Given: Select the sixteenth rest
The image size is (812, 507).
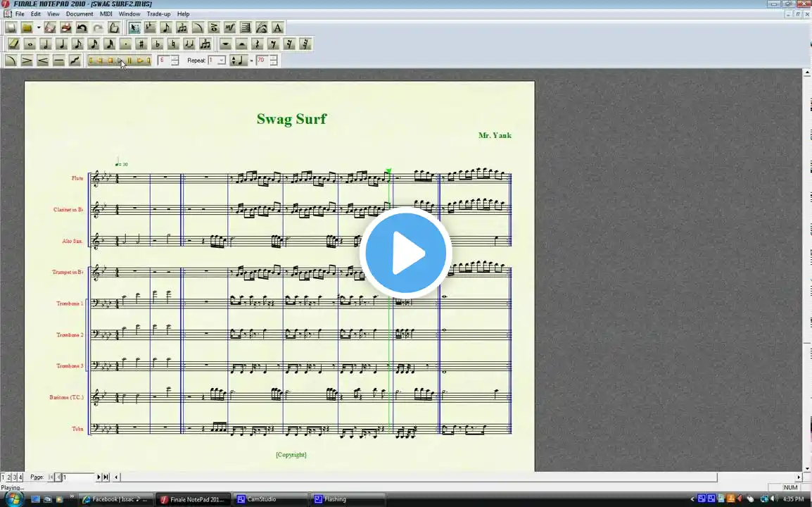Looking at the screenshot, I should (289, 44).
